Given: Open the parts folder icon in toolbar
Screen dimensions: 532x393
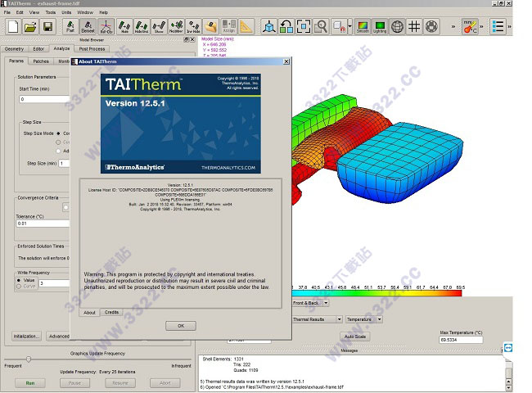Looking at the screenshot, I should click(210, 26).
